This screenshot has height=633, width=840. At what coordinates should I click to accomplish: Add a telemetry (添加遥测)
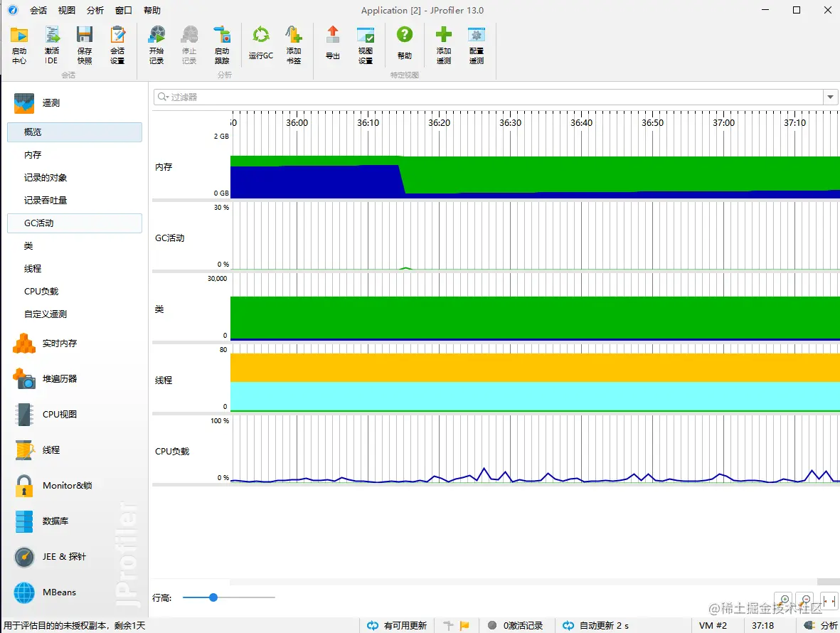coord(444,46)
